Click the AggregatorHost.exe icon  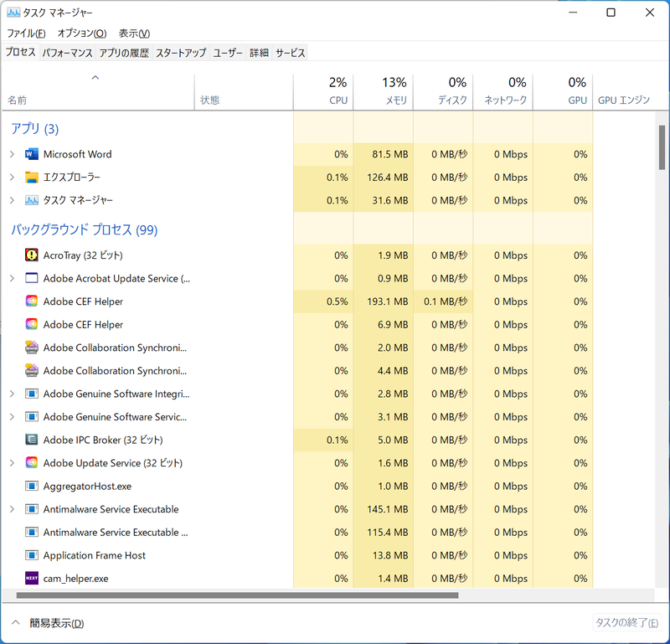click(x=32, y=486)
